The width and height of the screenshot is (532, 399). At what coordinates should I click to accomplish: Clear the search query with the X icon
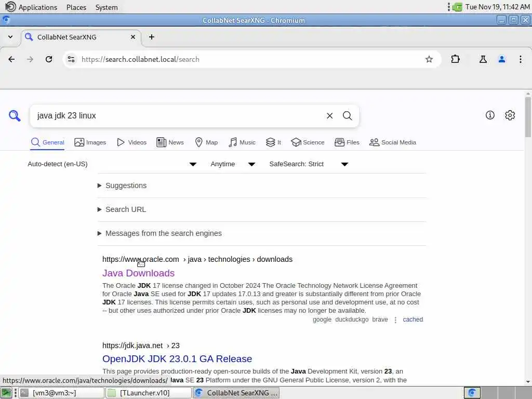point(329,116)
